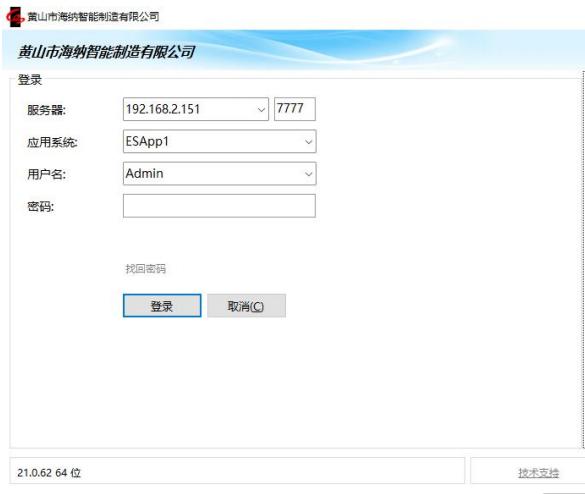
Task: Click the red app logo in title bar
Action: point(15,18)
